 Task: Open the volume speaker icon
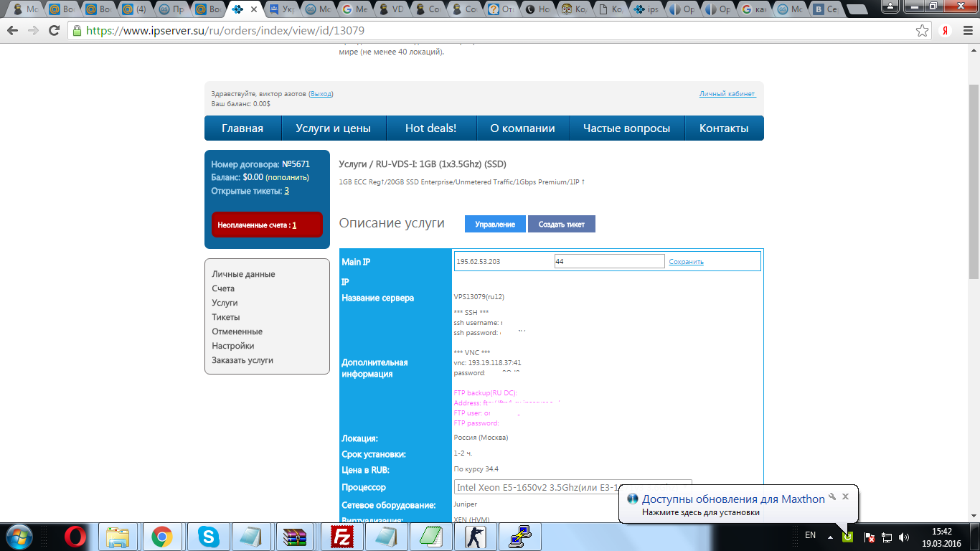(x=904, y=537)
